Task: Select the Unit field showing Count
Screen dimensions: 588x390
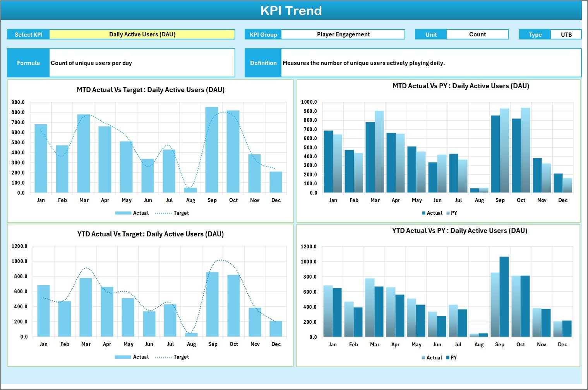Action: click(477, 34)
